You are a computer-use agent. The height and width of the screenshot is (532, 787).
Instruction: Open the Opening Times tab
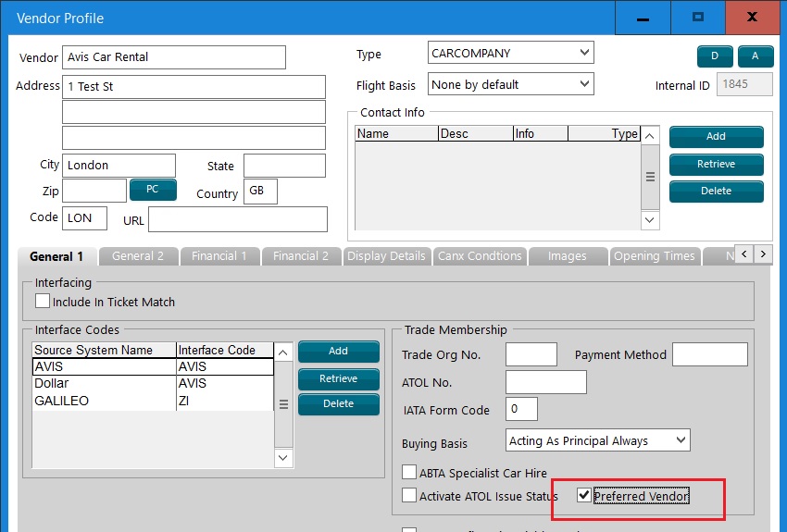click(x=655, y=256)
